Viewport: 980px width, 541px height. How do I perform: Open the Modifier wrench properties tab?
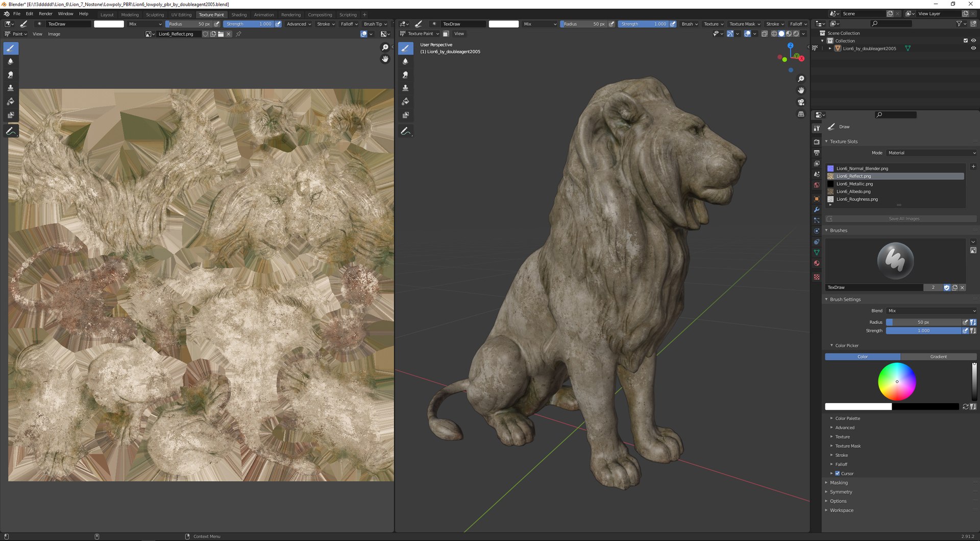(x=817, y=209)
